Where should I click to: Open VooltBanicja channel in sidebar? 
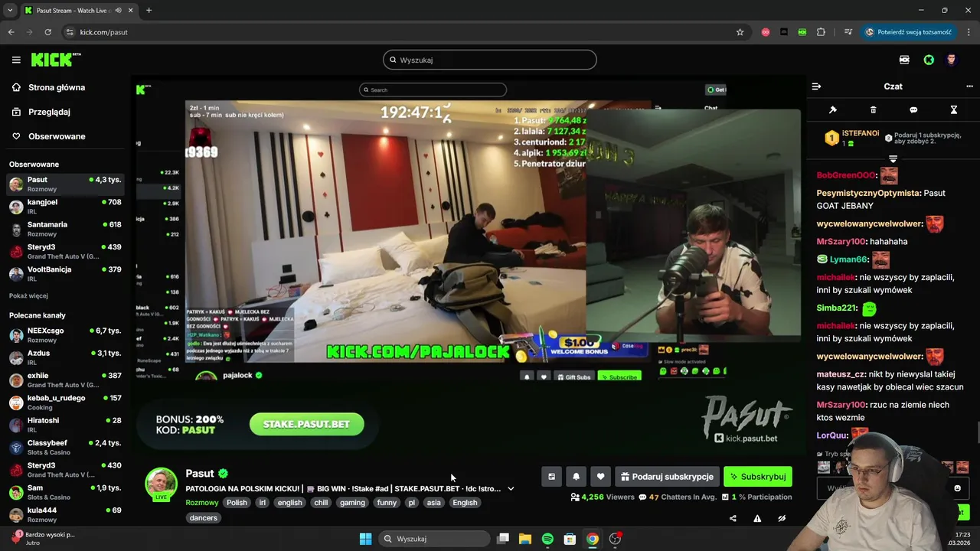point(65,274)
